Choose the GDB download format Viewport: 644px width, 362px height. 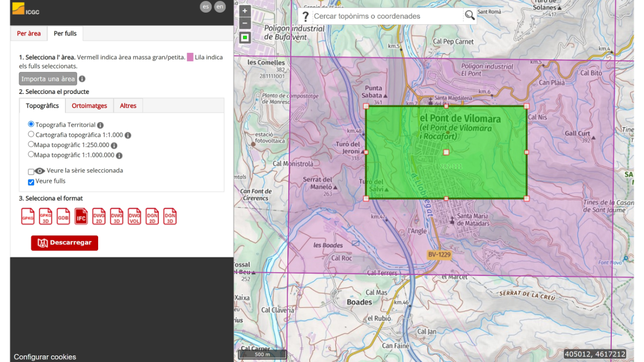click(63, 216)
